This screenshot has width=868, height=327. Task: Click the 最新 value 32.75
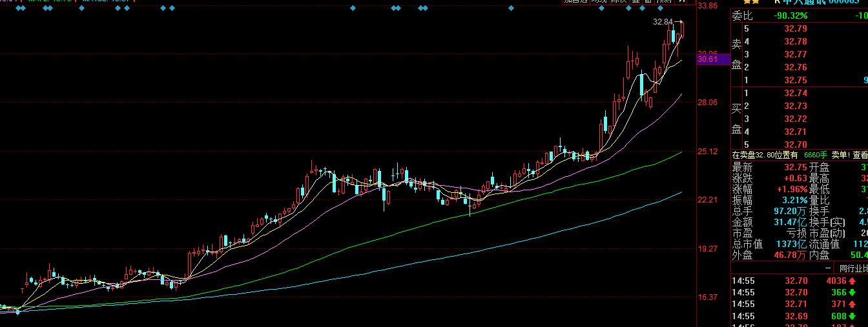796,167
